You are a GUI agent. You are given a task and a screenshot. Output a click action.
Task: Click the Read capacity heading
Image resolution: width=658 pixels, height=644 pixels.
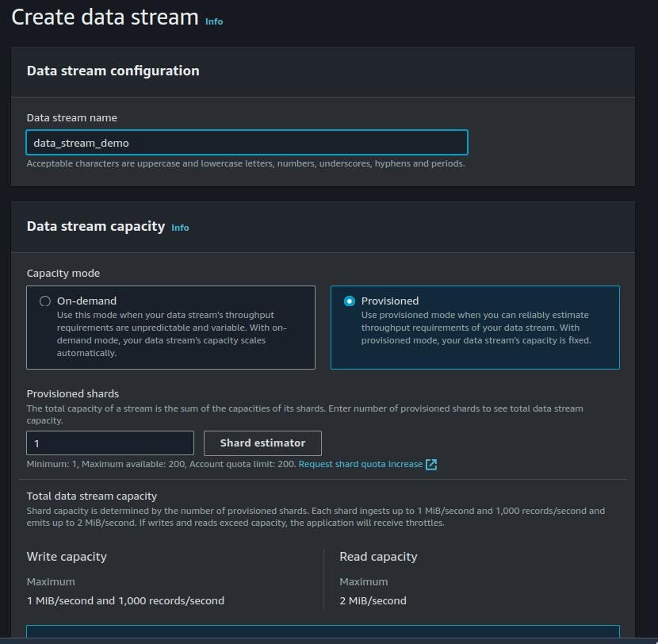point(378,557)
